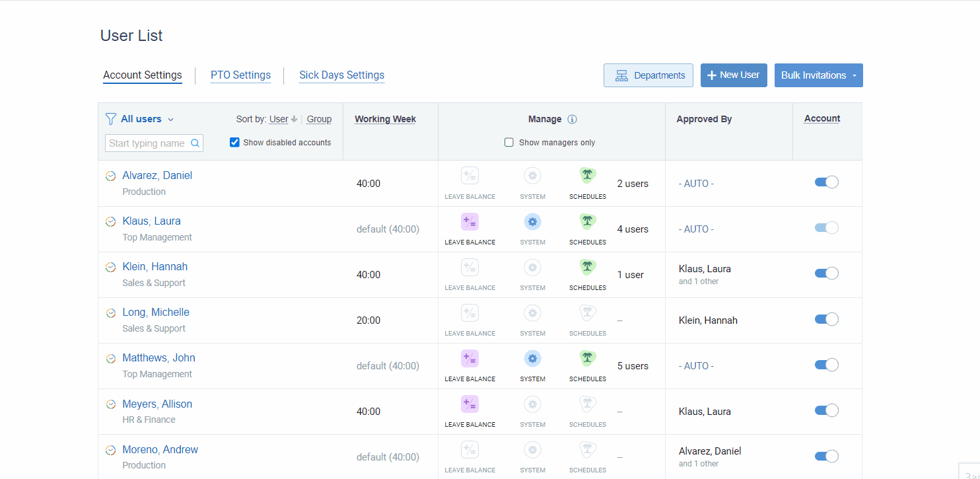Toggle account switch for Long, Michelle
Image resolution: width=980 pixels, height=479 pixels.
[x=827, y=319]
